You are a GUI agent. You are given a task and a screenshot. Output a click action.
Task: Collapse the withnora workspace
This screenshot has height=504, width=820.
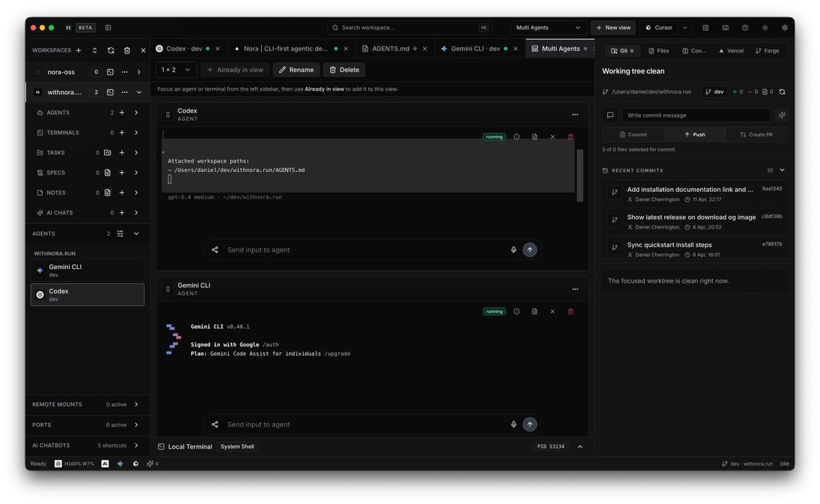(x=139, y=92)
